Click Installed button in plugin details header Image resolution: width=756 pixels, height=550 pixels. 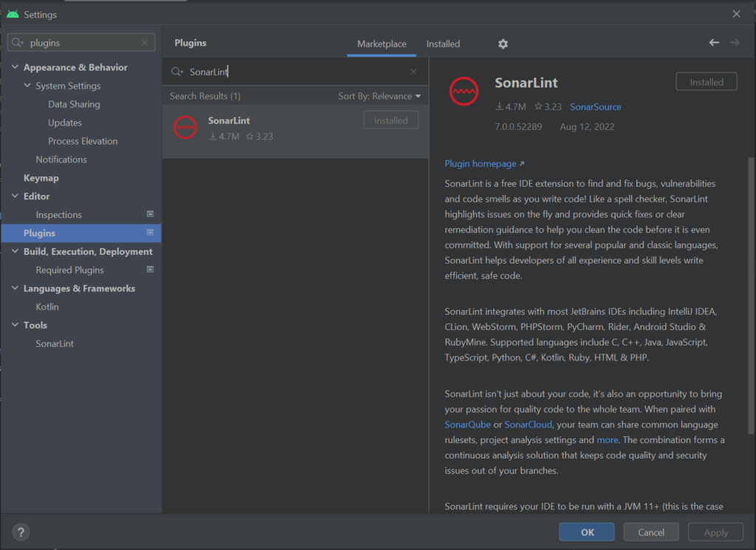coord(707,82)
